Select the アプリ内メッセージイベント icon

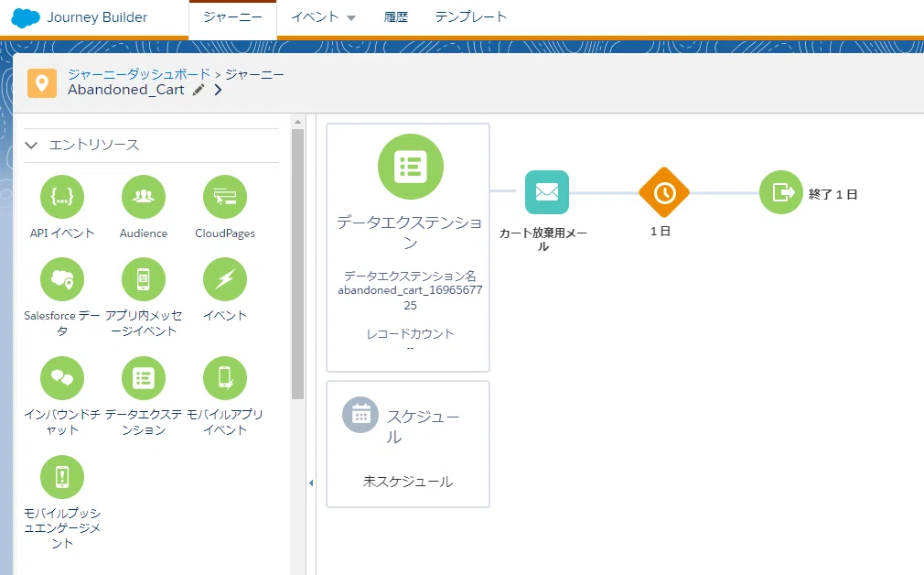[144, 279]
